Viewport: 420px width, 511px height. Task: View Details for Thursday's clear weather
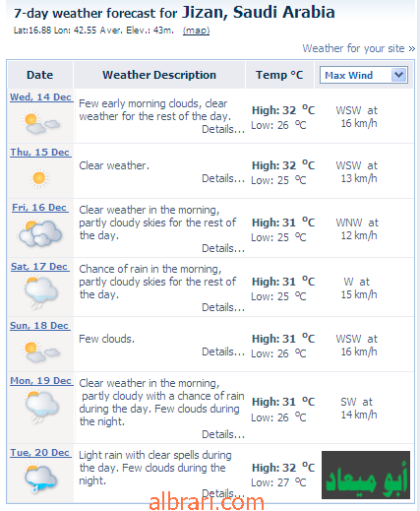tap(223, 178)
